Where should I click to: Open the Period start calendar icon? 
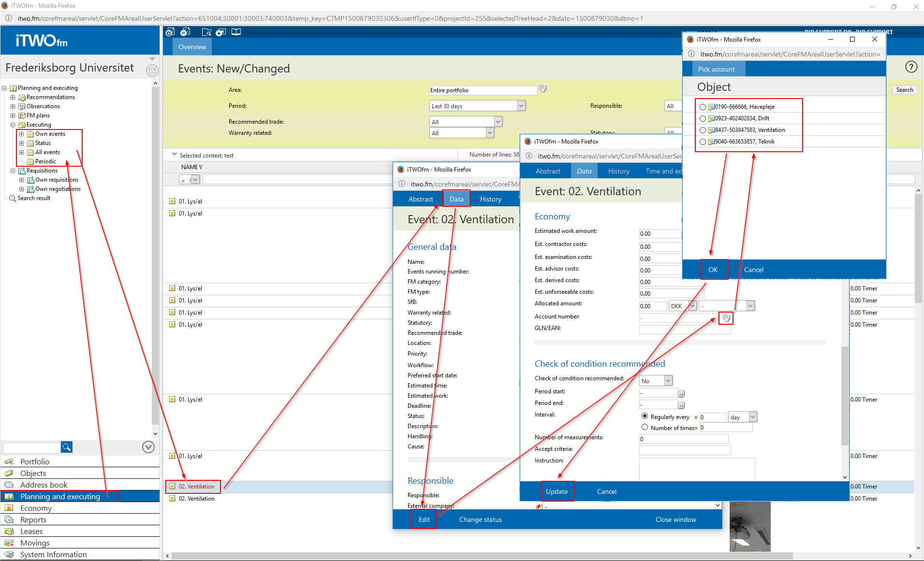[681, 393]
